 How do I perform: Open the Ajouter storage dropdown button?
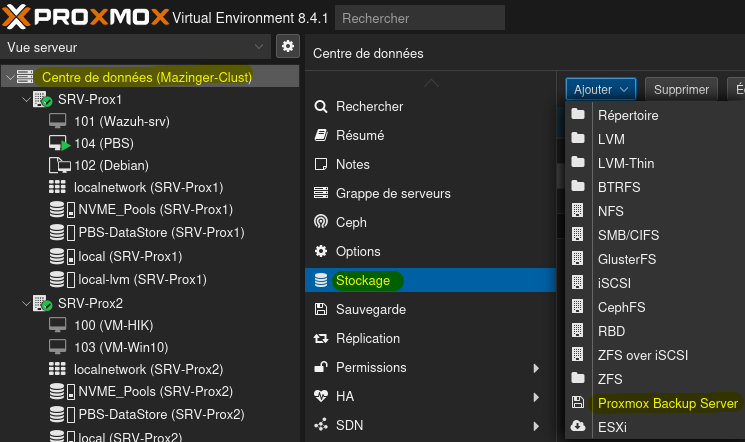coord(600,89)
